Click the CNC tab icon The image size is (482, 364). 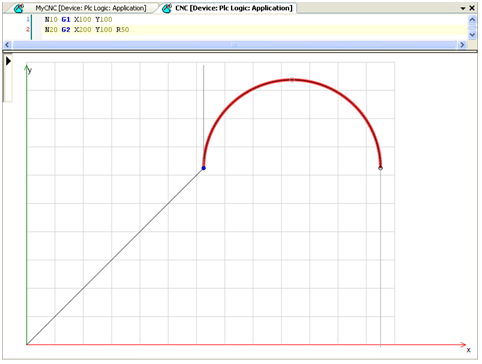tap(167, 8)
